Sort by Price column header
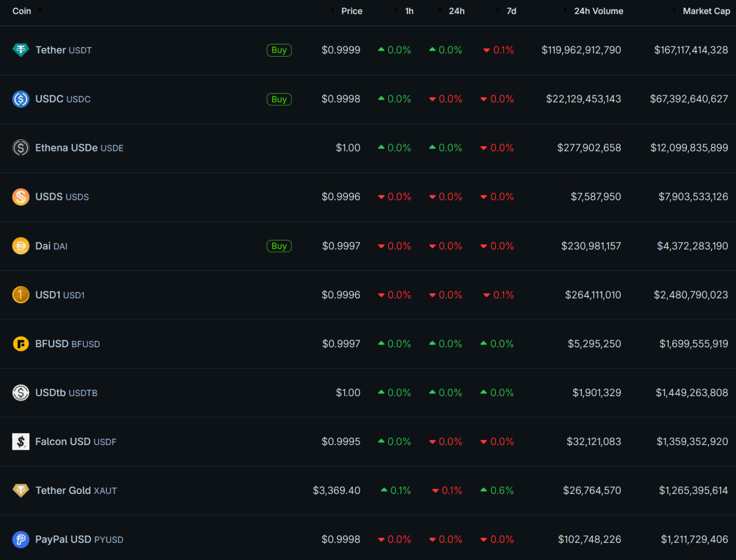This screenshot has width=736, height=560. point(351,11)
